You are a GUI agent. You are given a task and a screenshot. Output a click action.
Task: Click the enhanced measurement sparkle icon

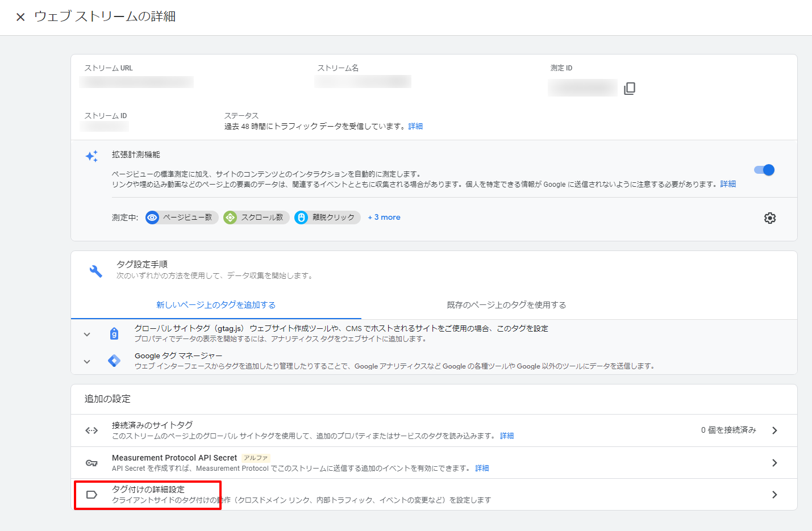point(91,156)
